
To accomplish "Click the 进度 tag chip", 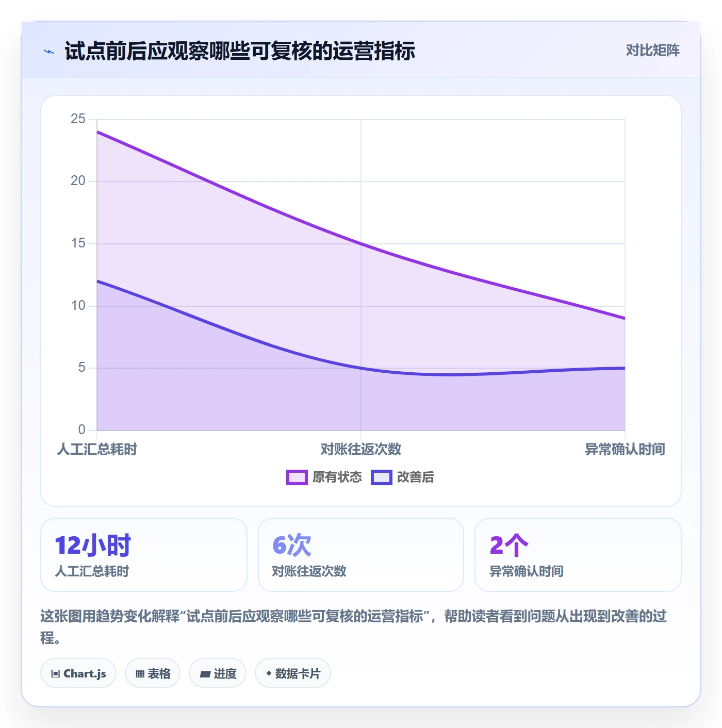I will (218, 673).
